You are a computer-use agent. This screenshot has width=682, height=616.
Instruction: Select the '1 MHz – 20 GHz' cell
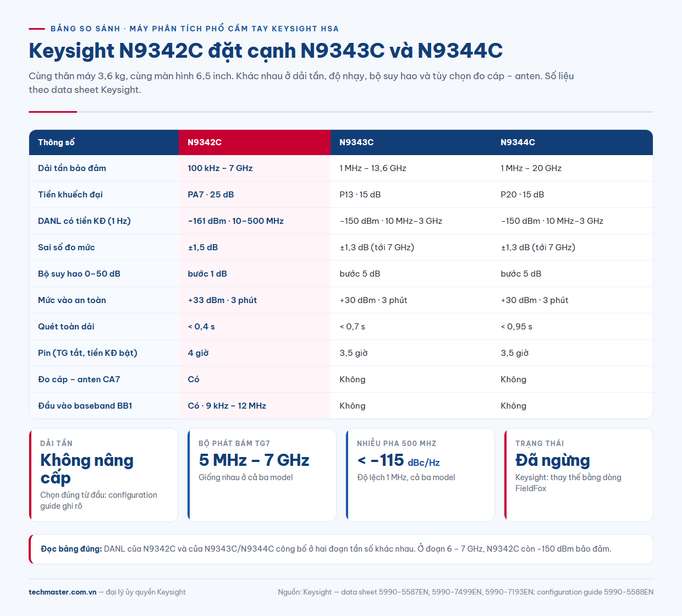tap(572, 168)
